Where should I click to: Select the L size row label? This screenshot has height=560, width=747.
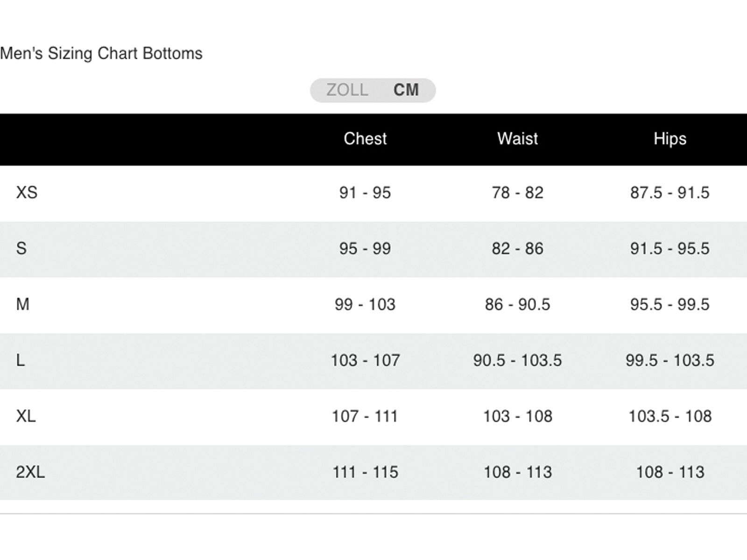tap(21, 360)
